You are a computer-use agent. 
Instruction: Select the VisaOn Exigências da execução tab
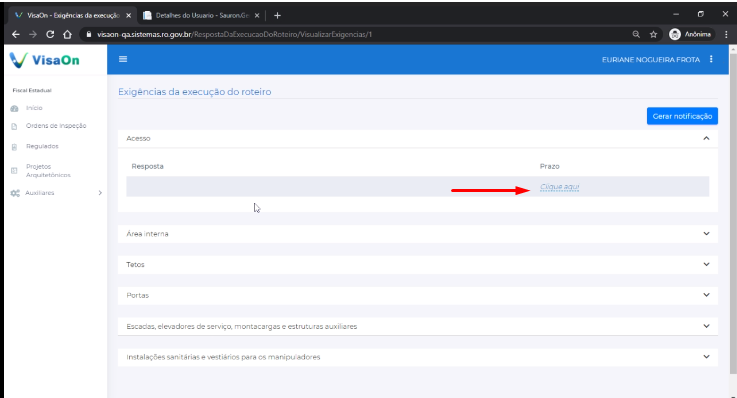(x=72, y=16)
